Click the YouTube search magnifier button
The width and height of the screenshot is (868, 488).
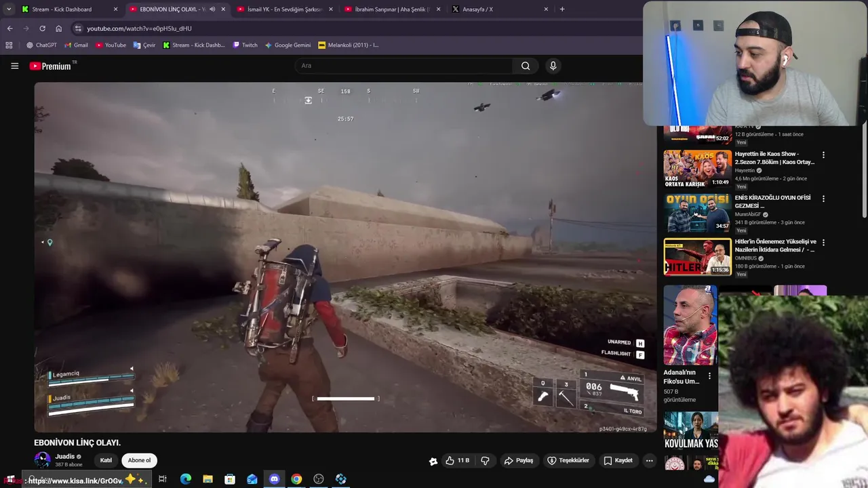pos(526,66)
